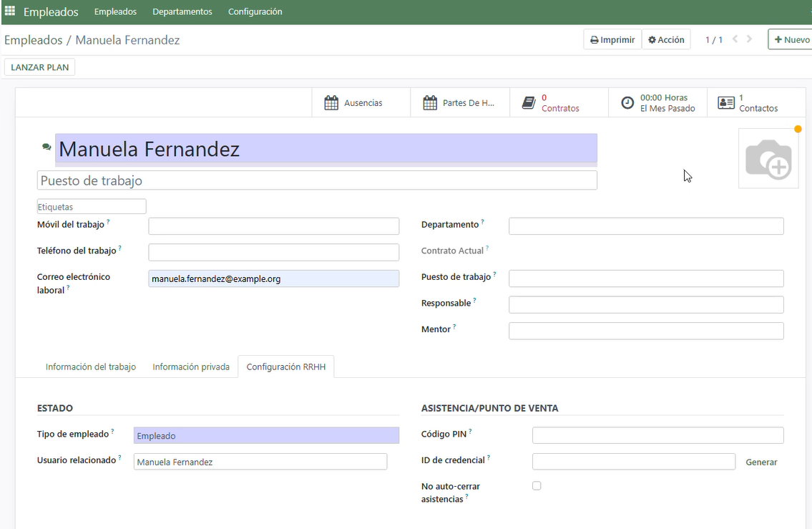812x529 pixels.
Task: Click the clock icon for hours last month
Action: coord(627,103)
